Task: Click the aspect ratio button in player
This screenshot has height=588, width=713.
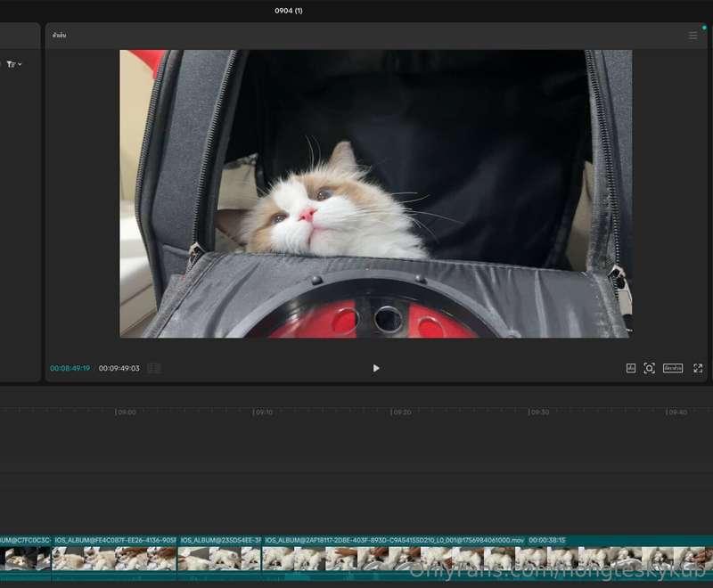Action: coord(672,368)
